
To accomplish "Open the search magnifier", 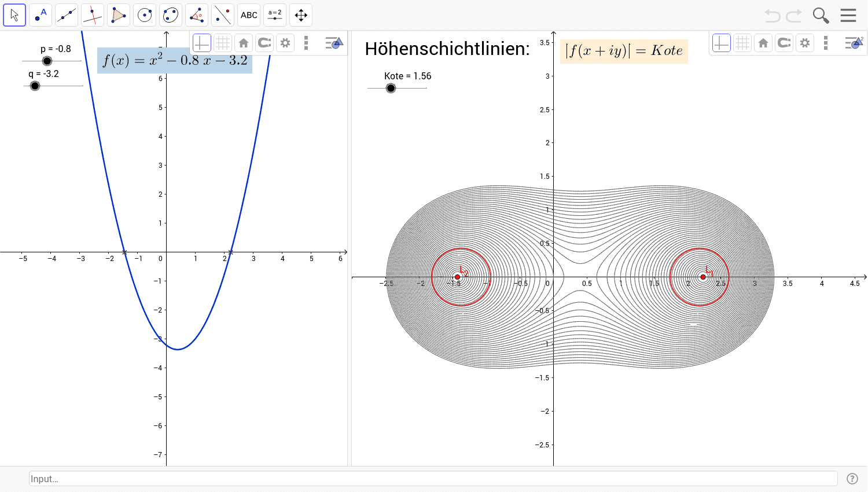I will coord(821,16).
